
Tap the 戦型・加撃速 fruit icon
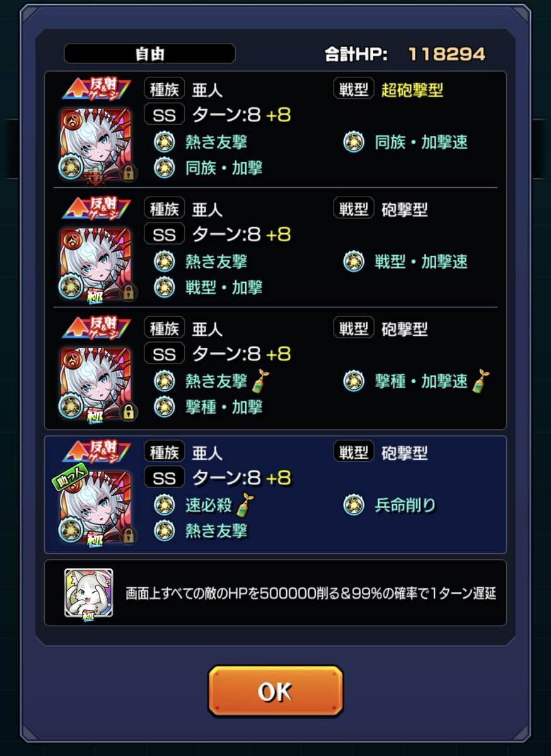[x=354, y=261]
